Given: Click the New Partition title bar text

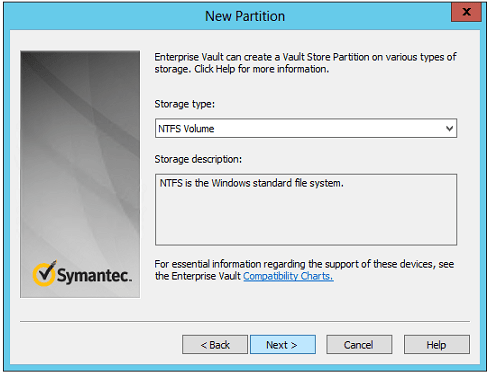Looking at the screenshot, I should coord(245,16).
